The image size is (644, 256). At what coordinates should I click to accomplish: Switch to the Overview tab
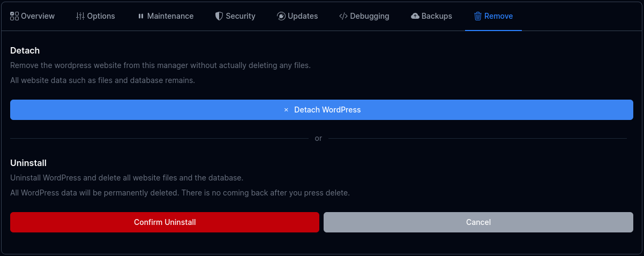tap(38, 16)
